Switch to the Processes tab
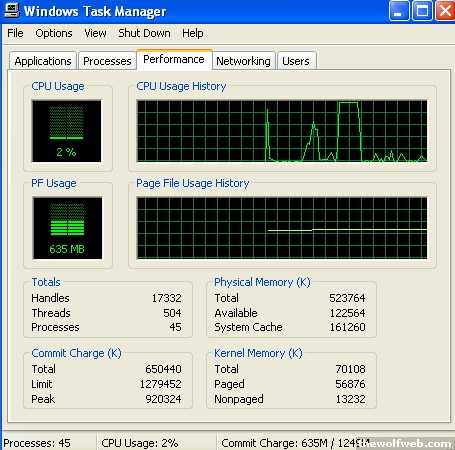The height and width of the screenshot is (450, 455). [x=107, y=61]
